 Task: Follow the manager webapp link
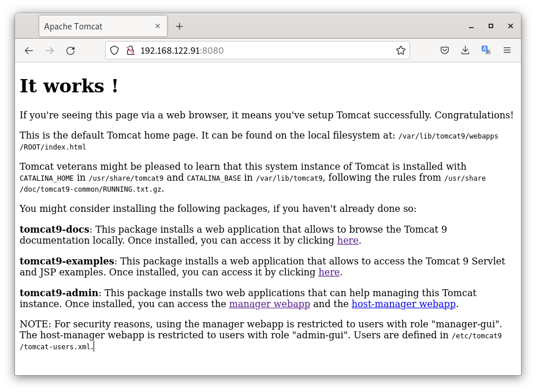[269, 304]
